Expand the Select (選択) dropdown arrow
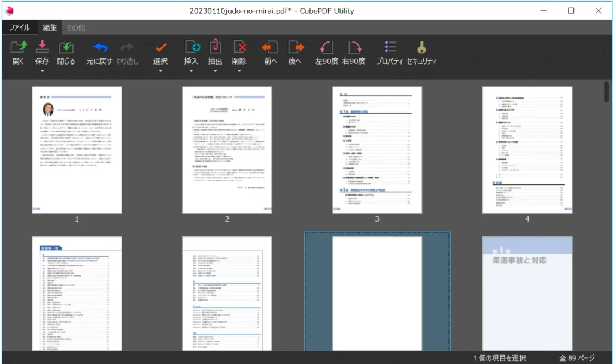613x364 pixels. click(160, 71)
